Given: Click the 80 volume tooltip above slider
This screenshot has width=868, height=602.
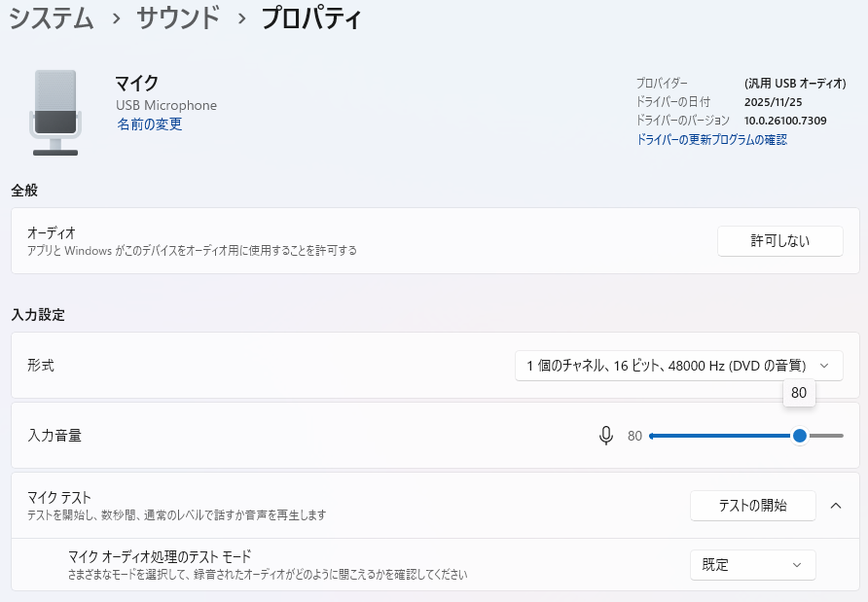Looking at the screenshot, I should click(x=799, y=393).
